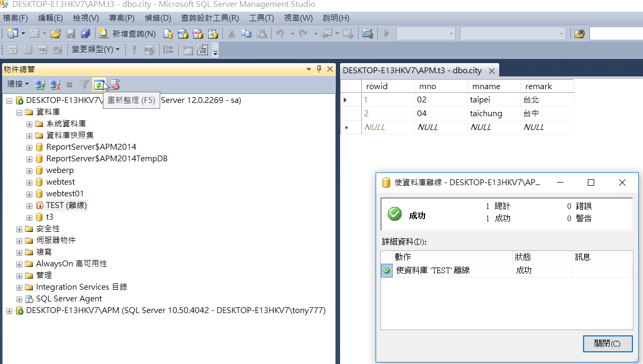The image size is (643, 364).
Task: Click the row selector for rowid 2
Action: 351,114
